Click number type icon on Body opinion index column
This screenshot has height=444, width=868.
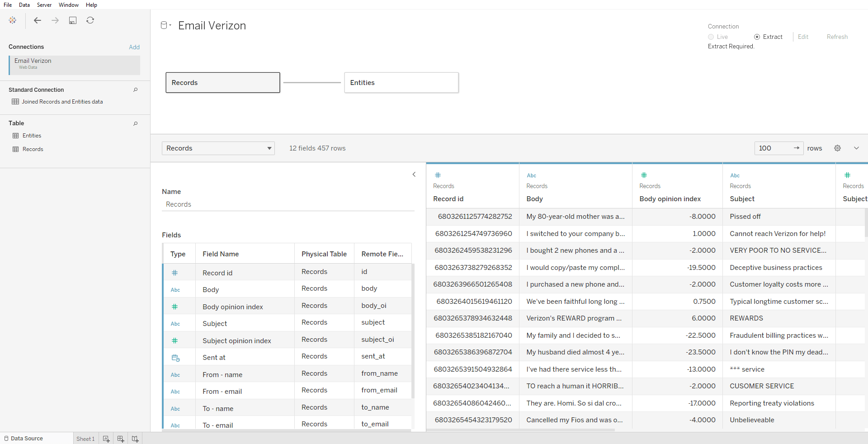[x=644, y=175]
